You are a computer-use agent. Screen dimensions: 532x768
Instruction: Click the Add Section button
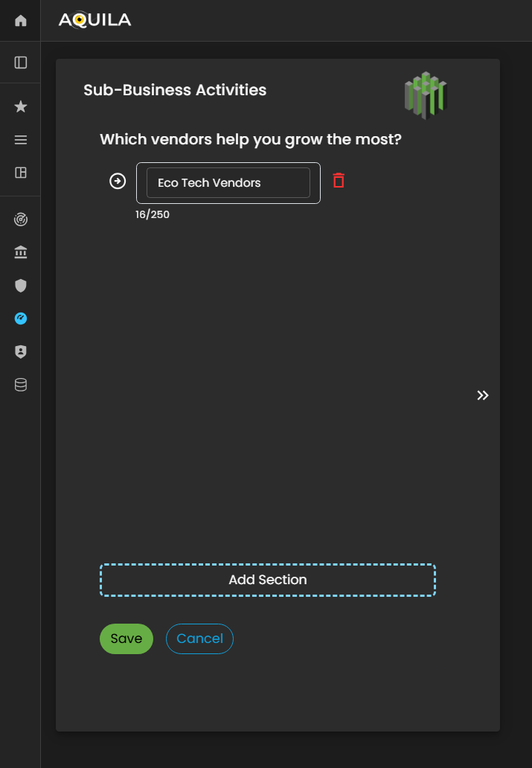[267, 580]
